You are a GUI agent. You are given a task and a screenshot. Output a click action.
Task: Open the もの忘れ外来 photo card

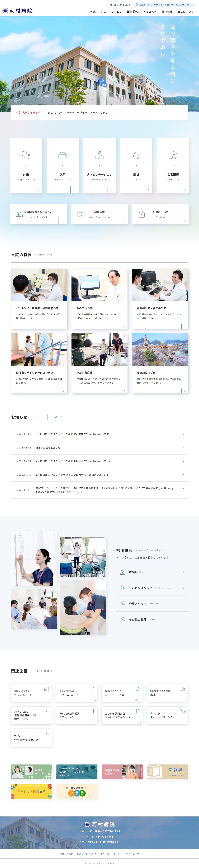pos(99,299)
